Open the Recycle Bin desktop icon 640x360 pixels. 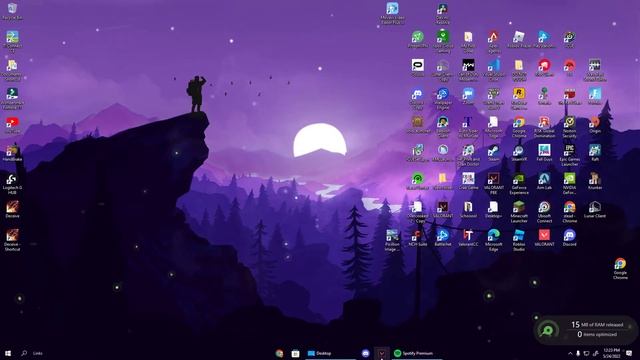click(x=12, y=11)
